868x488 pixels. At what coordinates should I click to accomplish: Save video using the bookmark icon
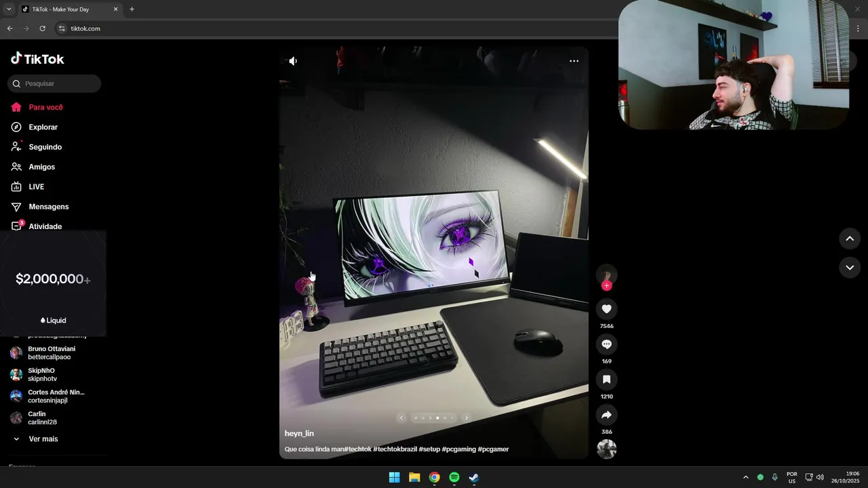[x=606, y=380]
